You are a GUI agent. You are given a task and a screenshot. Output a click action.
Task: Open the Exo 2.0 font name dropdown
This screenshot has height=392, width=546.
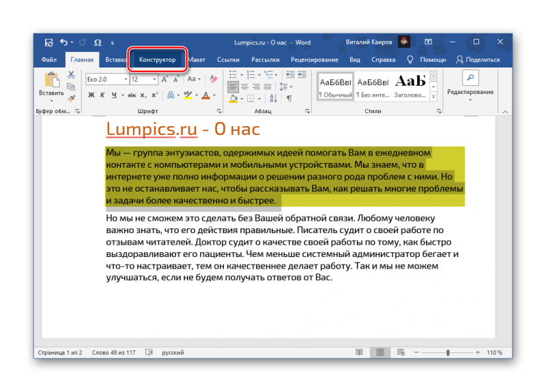(x=126, y=79)
